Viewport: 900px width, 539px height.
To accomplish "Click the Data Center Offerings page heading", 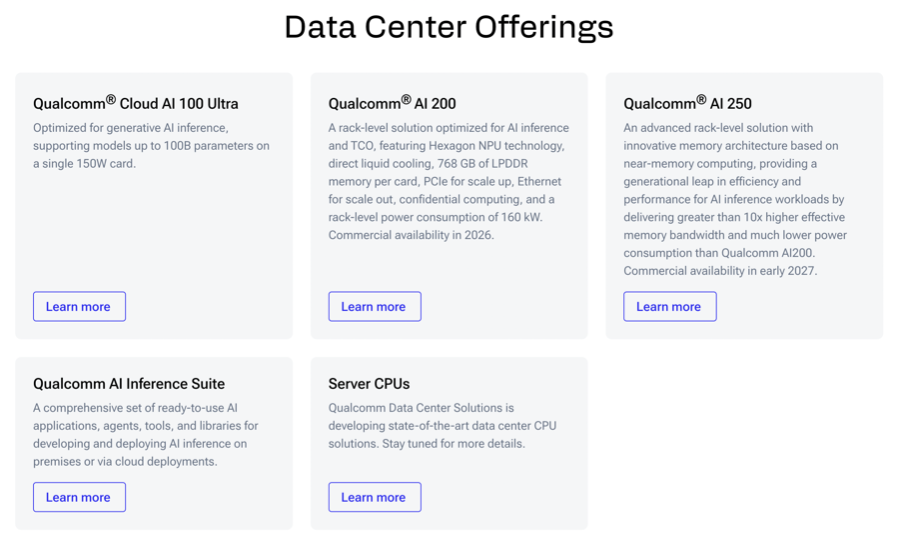I will [x=448, y=27].
